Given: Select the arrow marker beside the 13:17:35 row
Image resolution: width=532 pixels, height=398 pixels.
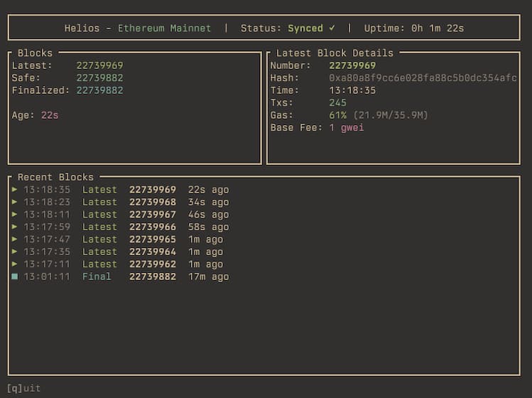Looking at the screenshot, I should point(14,252).
